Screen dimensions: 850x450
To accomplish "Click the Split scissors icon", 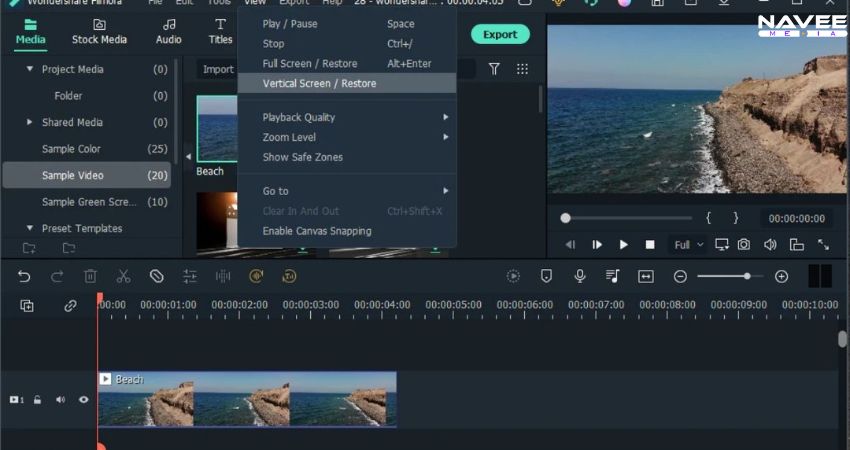I will click(x=124, y=277).
